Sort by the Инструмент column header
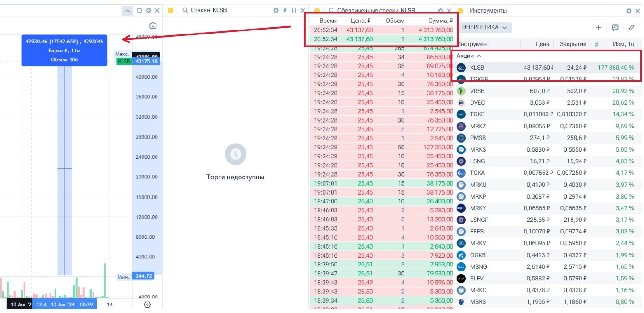Image resolution: width=644 pixels, height=313 pixels. (473, 44)
